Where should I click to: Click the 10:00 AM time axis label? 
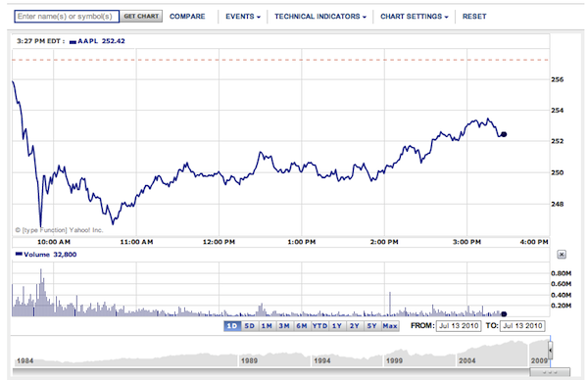coord(54,242)
